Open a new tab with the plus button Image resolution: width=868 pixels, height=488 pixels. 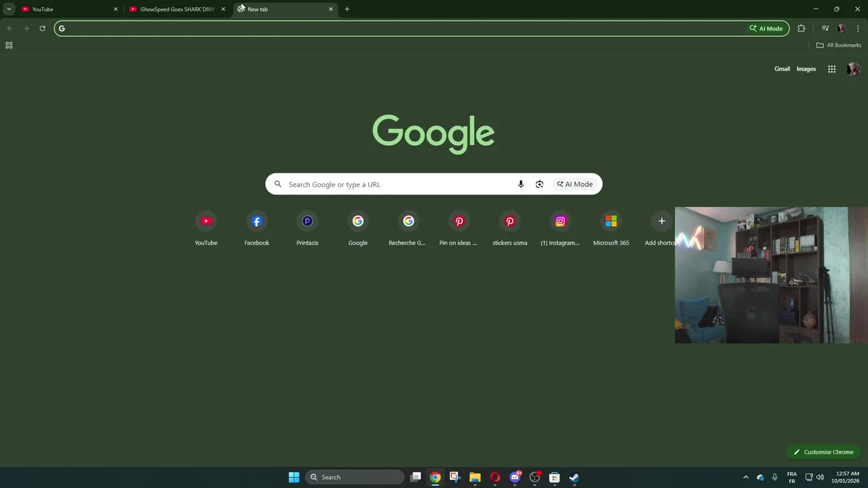click(x=347, y=9)
